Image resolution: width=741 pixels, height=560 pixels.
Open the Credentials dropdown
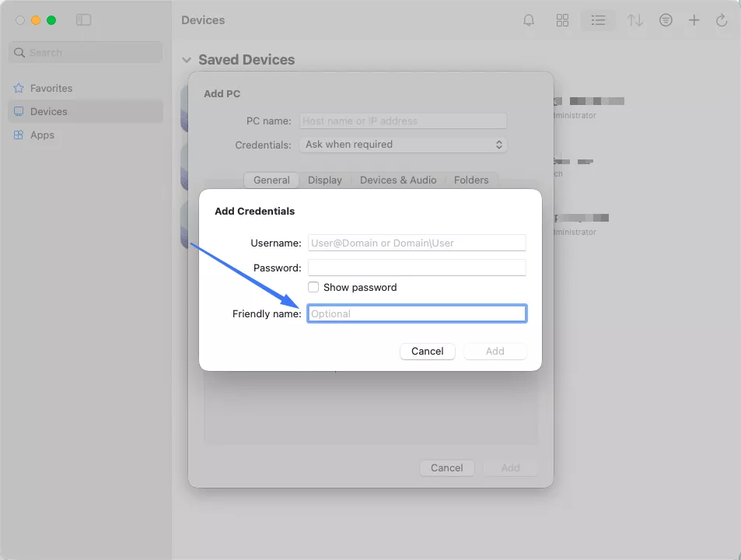[403, 145]
